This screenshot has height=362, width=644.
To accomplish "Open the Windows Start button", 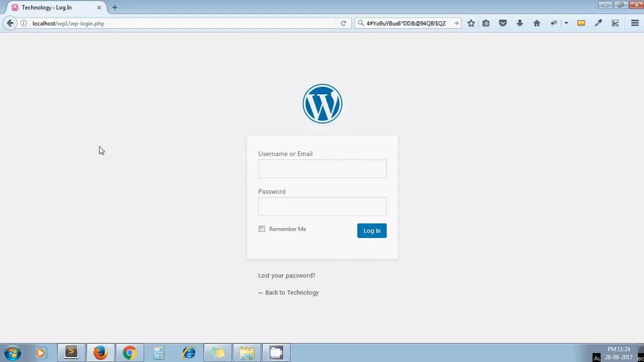I will click(x=13, y=352).
